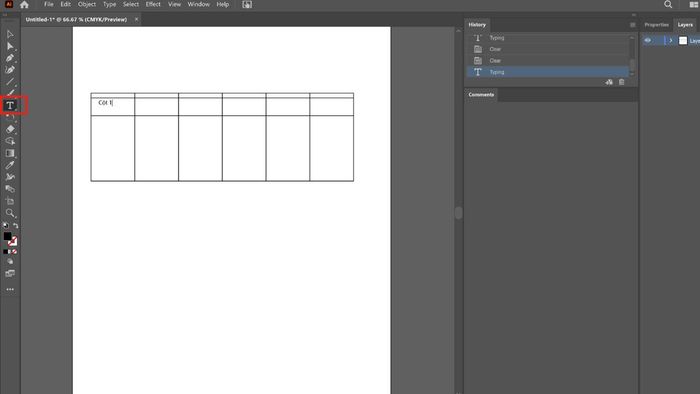The width and height of the screenshot is (700, 394).
Task: Select Clear state directly above highlighted Typing
Action: (x=548, y=61)
